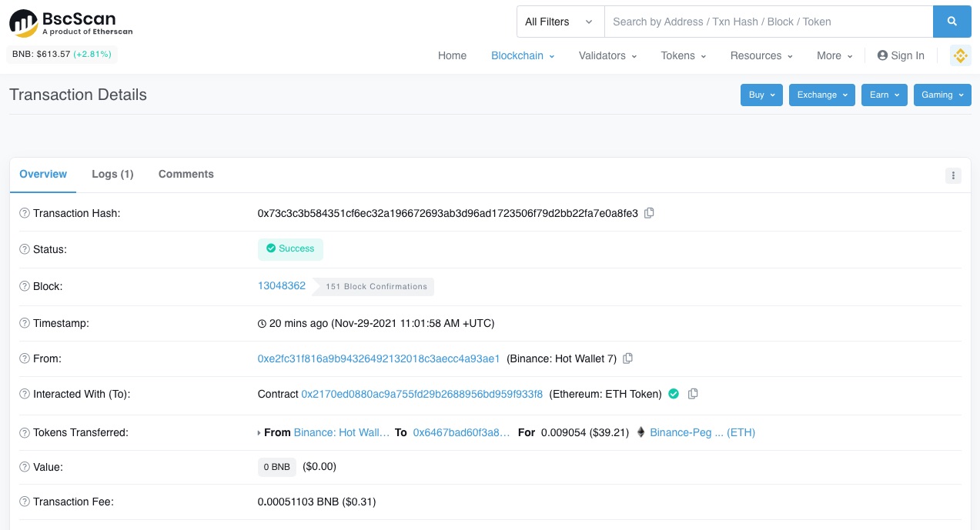Click the BNB price $613.57 label
Screen dimensions: 980x530
pos(62,55)
